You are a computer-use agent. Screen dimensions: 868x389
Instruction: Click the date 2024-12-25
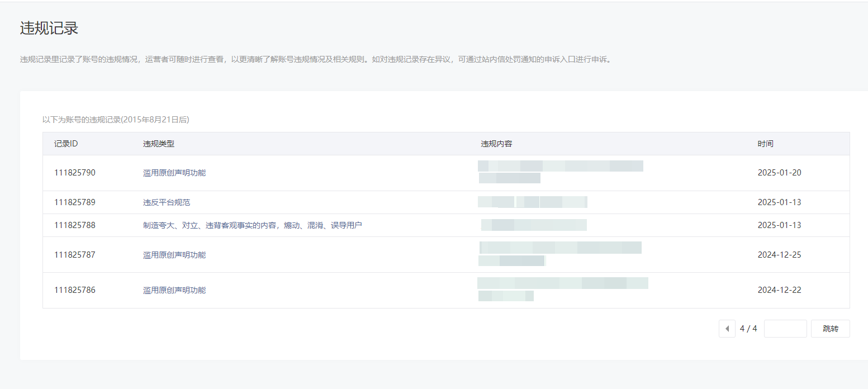(x=779, y=255)
